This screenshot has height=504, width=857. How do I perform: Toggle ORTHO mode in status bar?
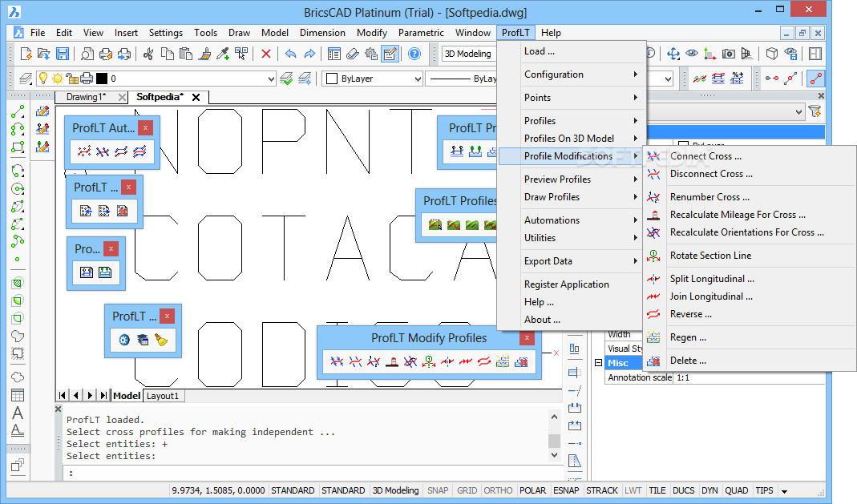coord(498,490)
